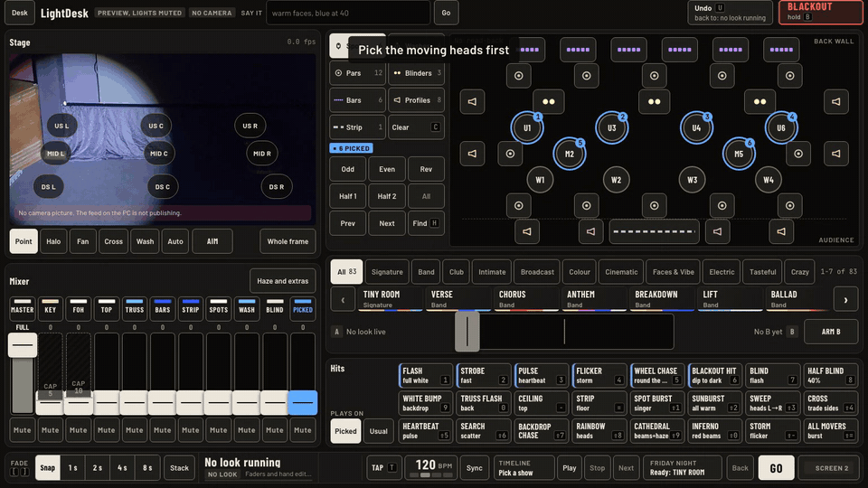Trigger the STROBE fast hit
The height and width of the screenshot is (488, 868).
484,376
